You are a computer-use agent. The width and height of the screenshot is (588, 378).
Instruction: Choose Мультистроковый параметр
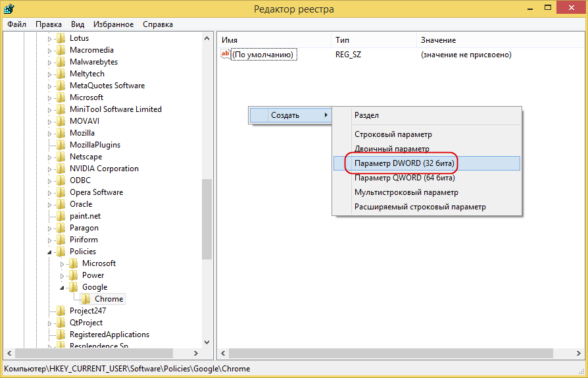click(x=427, y=192)
